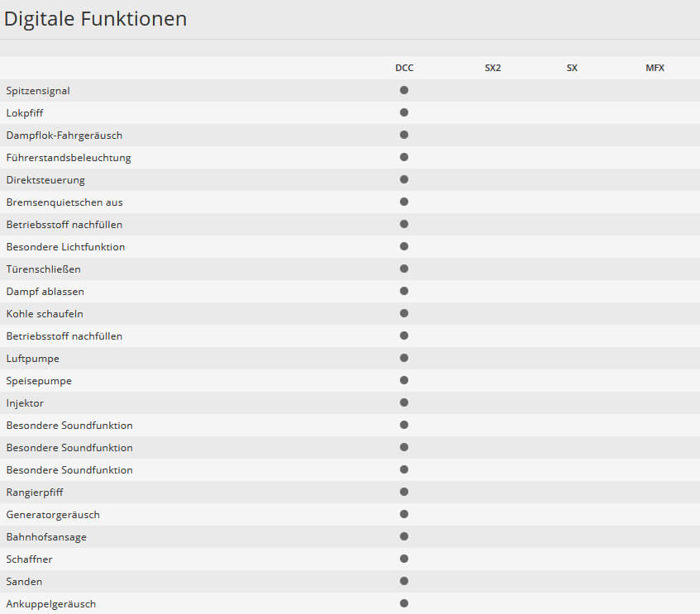Select the Rangierpfiff function label
The width and height of the screenshot is (700, 614).
[x=35, y=493]
